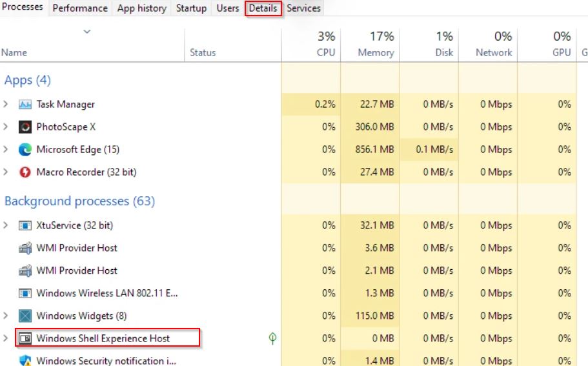Open the Users tab
The height and width of the screenshot is (366, 588).
pos(228,8)
